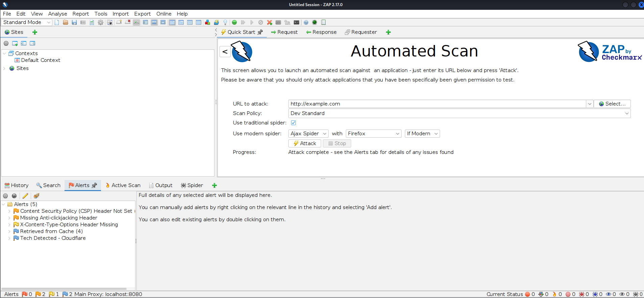This screenshot has height=298, width=644.
Task: Click the Persist Session floppy disk icon
Action: [74, 22]
